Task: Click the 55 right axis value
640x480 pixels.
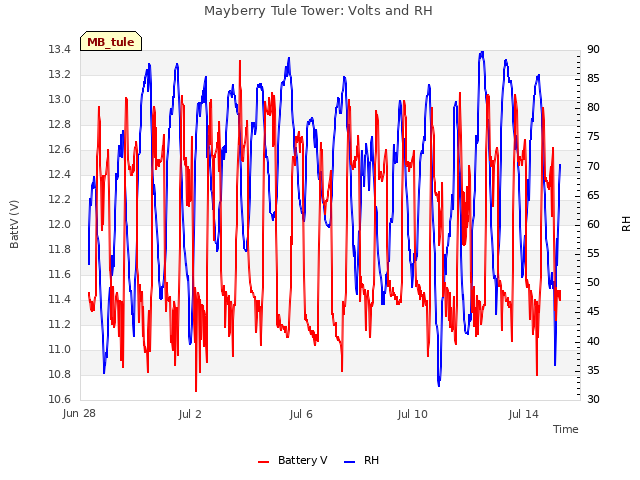Action: [593, 253]
